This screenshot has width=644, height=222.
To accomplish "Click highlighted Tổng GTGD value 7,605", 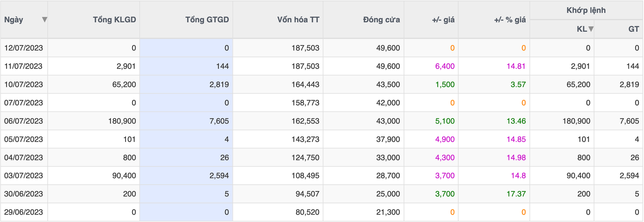I will (x=219, y=121).
